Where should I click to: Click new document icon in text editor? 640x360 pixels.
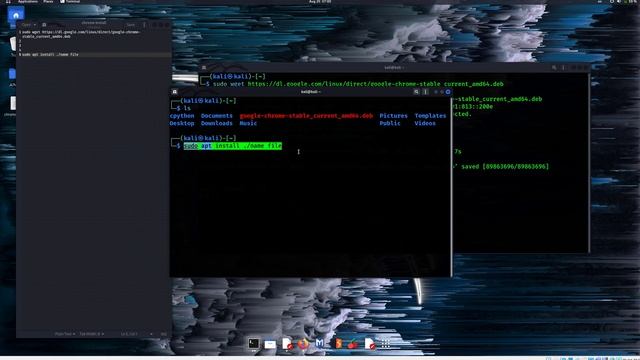pyautogui.click(x=44, y=25)
